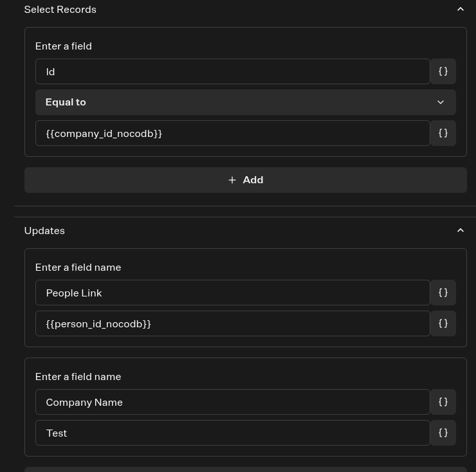Focus the People Link field name input
476x472 pixels.
[x=232, y=293]
